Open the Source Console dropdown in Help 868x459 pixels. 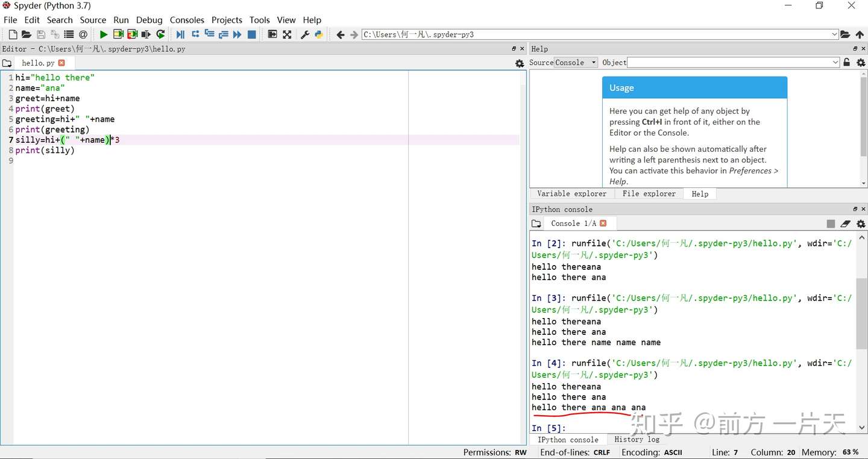click(x=576, y=63)
